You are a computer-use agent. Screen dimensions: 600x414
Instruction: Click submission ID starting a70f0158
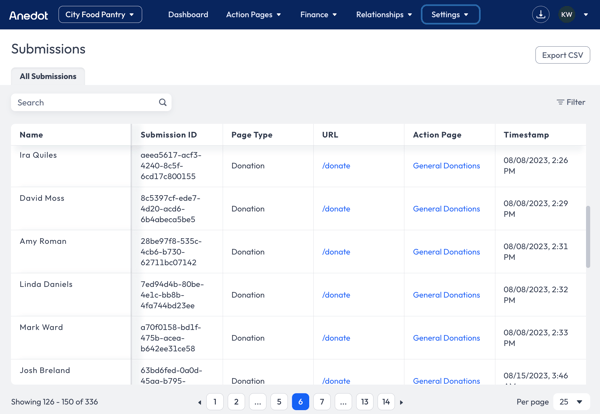point(171,338)
